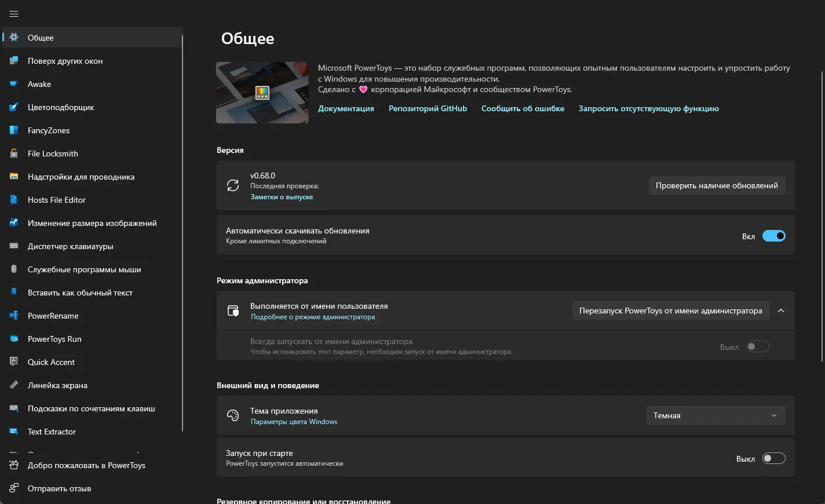Click the Вставить как обычный текст icon

pyautogui.click(x=14, y=293)
